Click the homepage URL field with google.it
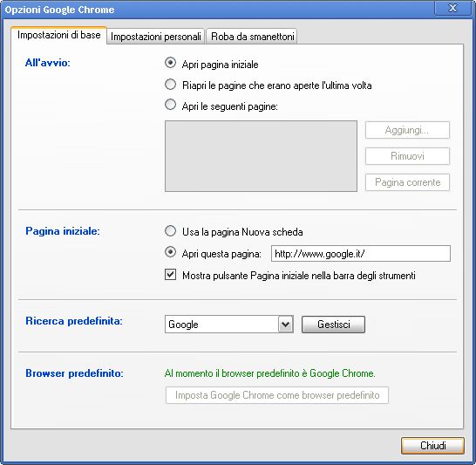The image size is (476, 465). (x=361, y=253)
